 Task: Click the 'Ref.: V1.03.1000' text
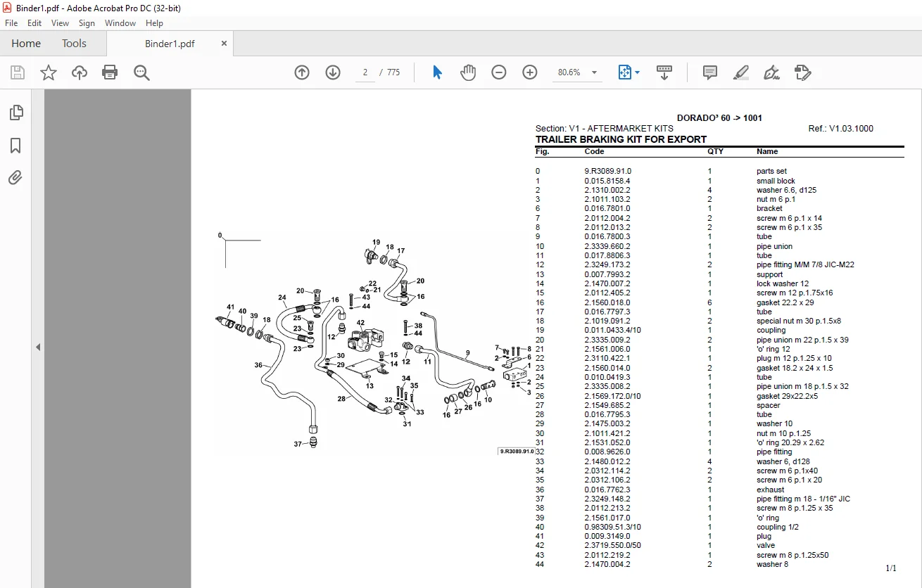[841, 129]
